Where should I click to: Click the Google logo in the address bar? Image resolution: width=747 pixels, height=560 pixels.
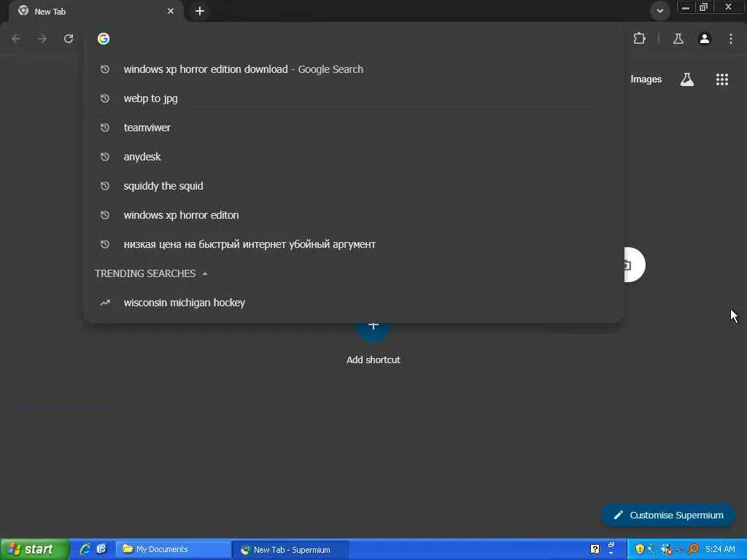click(104, 39)
